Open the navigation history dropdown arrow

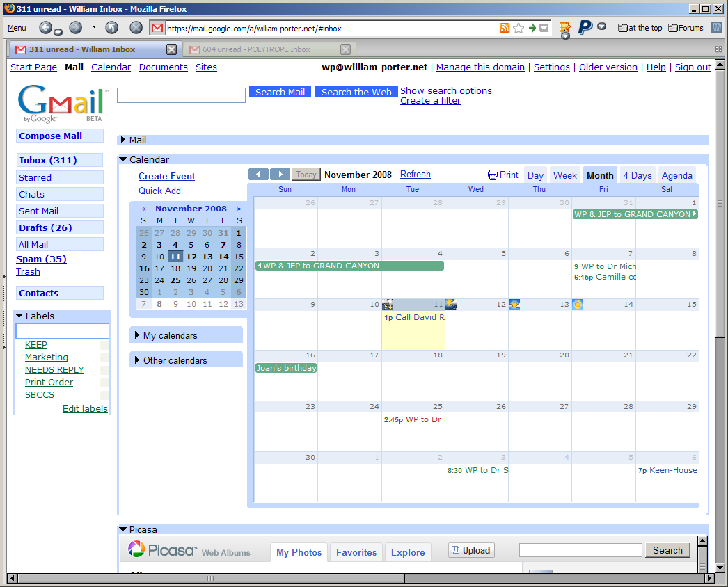pos(94,27)
